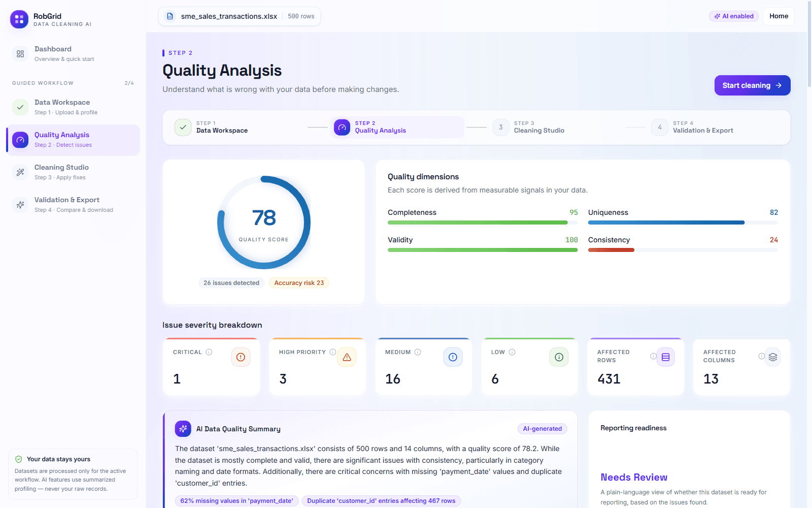Screen dimensions: 812x508
Task: Click the info icon next to MEDIUM
Action: [x=418, y=352]
